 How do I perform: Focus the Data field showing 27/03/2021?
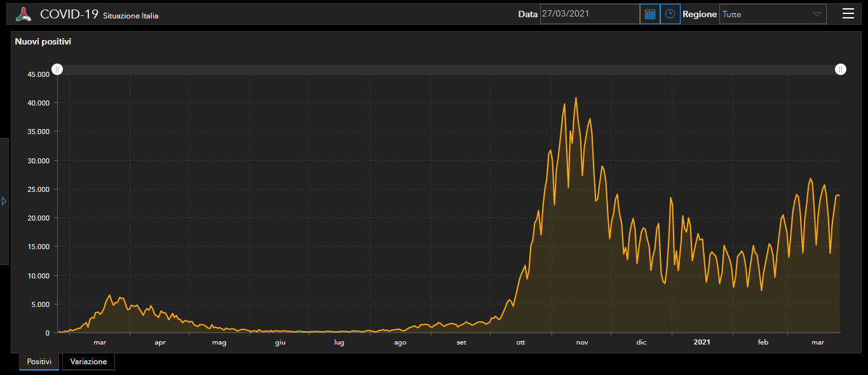pyautogui.click(x=589, y=14)
